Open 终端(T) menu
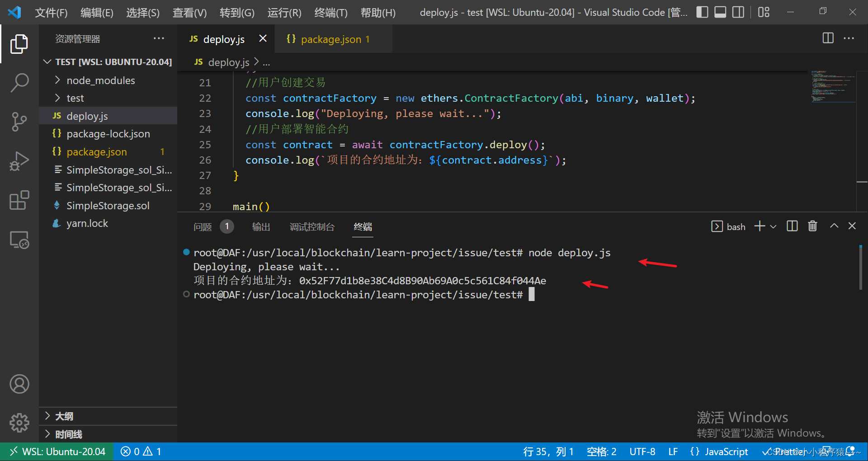Image resolution: width=868 pixels, height=461 pixels. click(331, 13)
